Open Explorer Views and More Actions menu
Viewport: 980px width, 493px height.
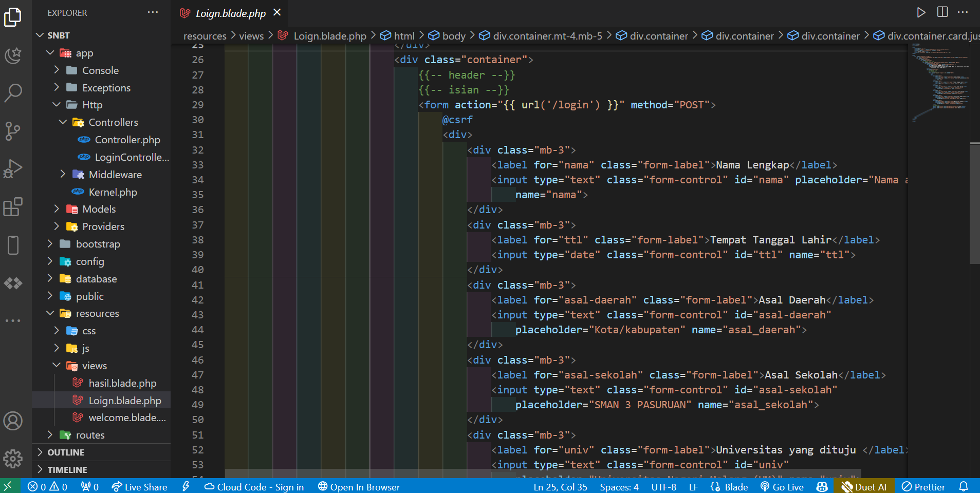[x=153, y=12]
